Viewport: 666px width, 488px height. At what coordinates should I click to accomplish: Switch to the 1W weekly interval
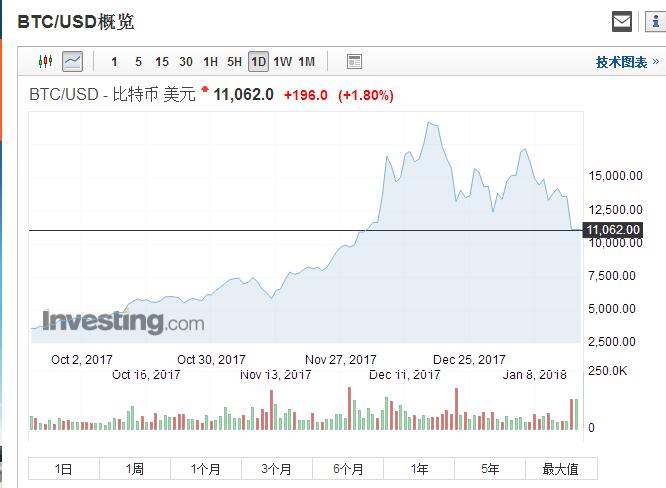(282, 62)
